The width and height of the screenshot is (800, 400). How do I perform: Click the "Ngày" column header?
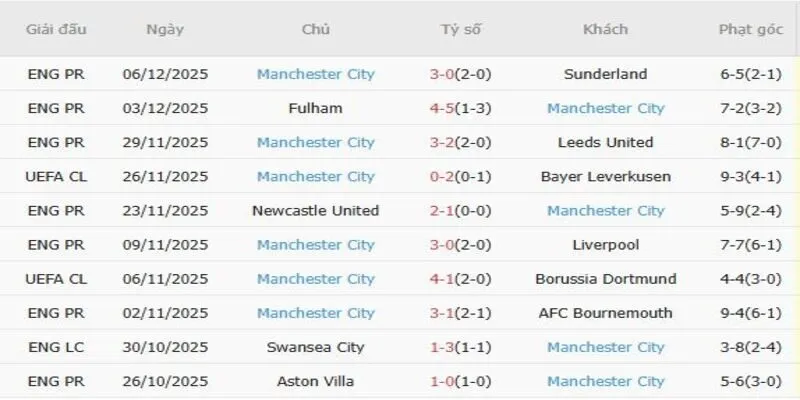click(x=165, y=29)
